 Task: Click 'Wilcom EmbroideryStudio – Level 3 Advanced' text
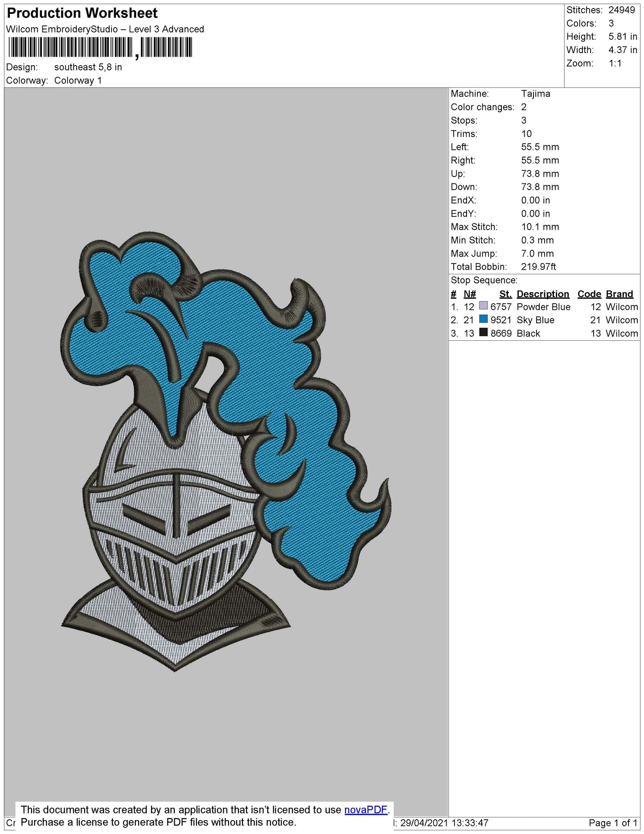click(105, 29)
